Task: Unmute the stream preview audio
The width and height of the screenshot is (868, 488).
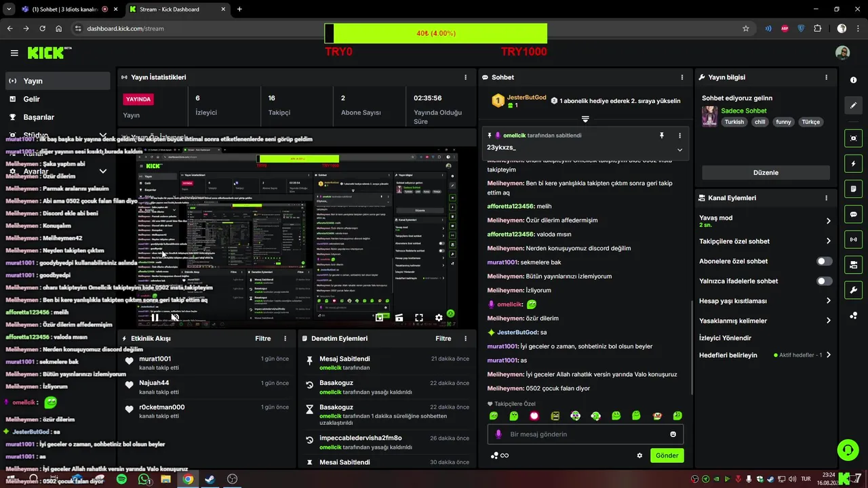Action: (175, 317)
